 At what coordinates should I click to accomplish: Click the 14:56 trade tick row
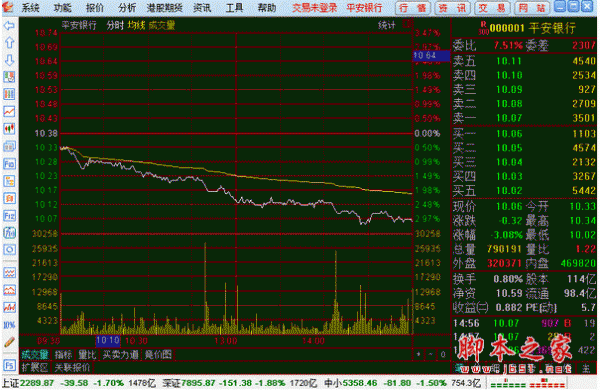tap(524, 323)
